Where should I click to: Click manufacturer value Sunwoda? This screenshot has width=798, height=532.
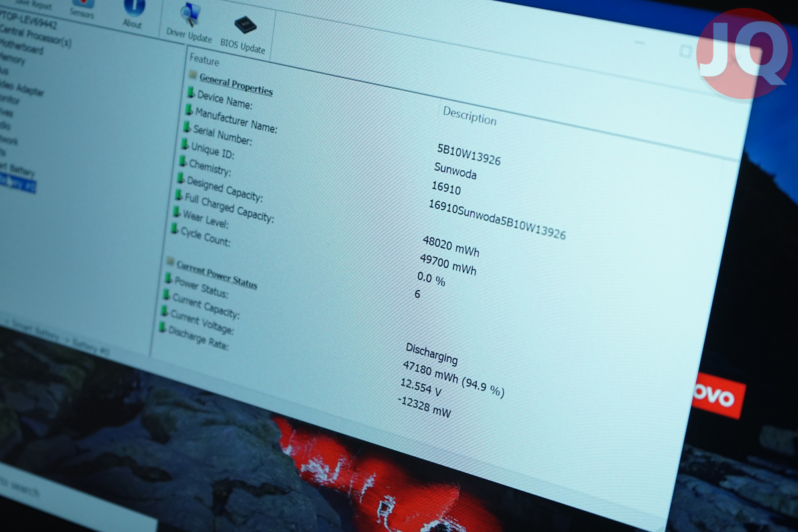coord(455,171)
